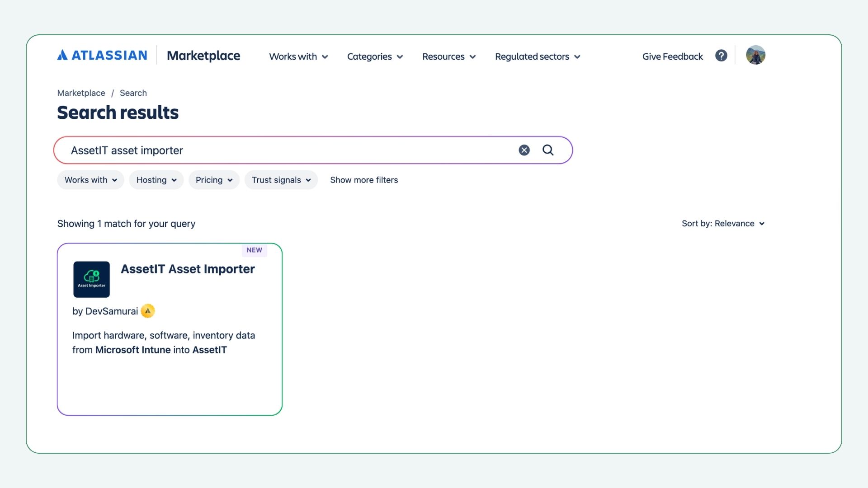This screenshot has height=488, width=868.
Task: Open the Hosting filter dropdown
Action: pyautogui.click(x=156, y=180)
